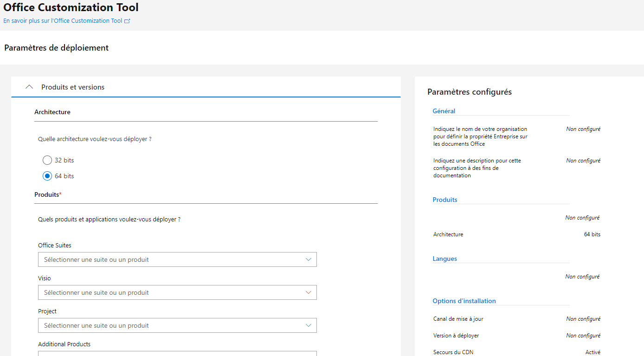Click the Options d'installation section heading
The height and width of the screenshot is (356, 644).
point(464,300)
